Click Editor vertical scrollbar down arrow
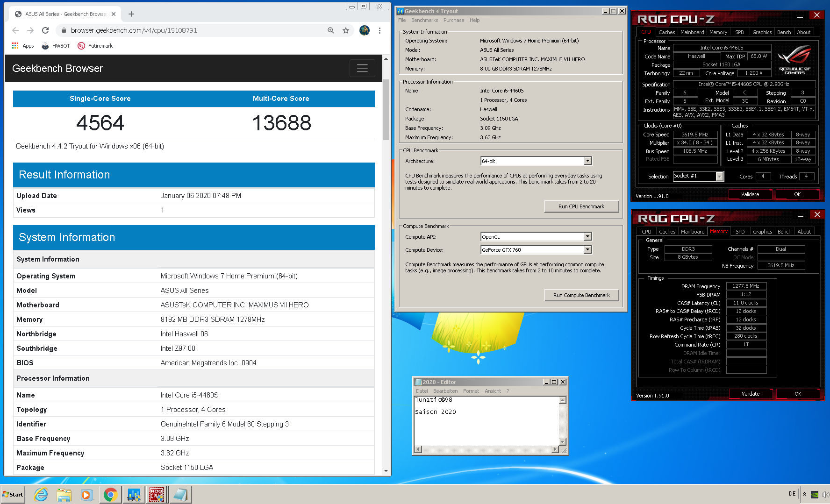This screenshot has width=830, height=504. pos(563,442)
